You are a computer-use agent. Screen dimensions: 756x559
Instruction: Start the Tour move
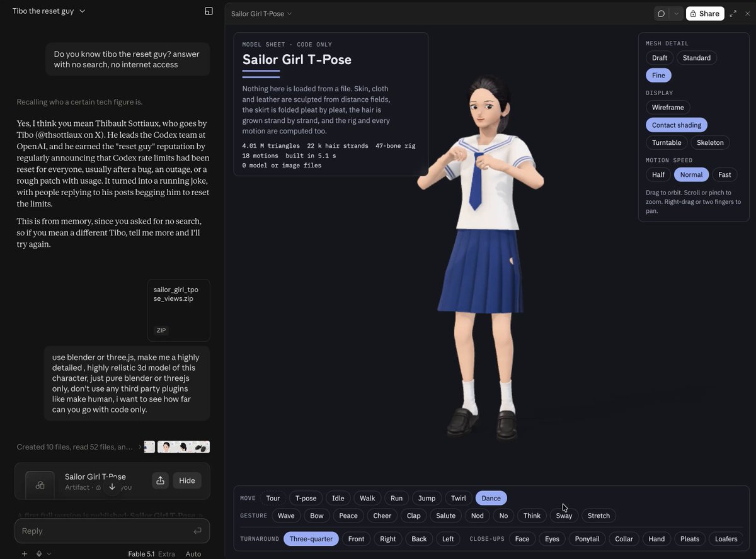pos(273,499)
